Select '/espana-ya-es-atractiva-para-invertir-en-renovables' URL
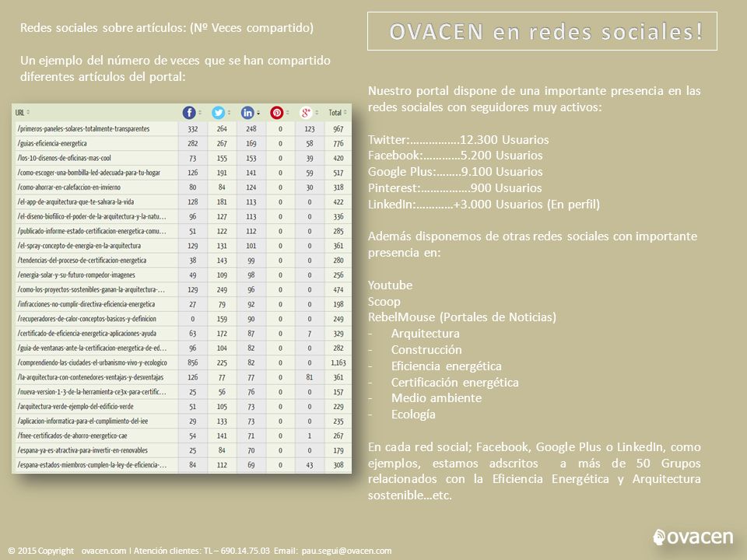The image size is (747, 560). click(82, 450)
